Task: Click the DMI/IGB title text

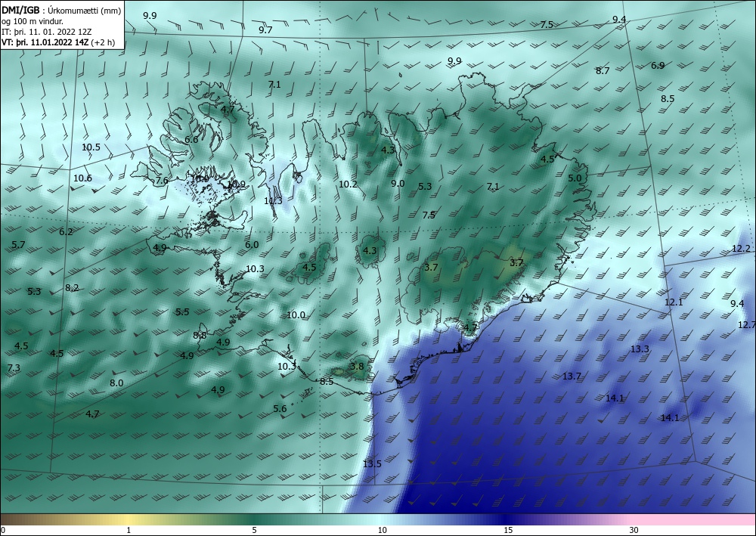Action: (x=20, y=11)
